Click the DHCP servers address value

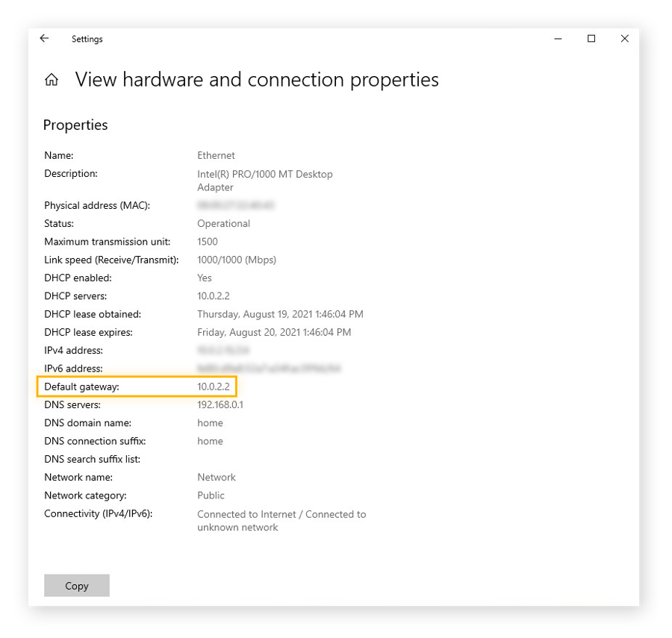coord(214,296)
